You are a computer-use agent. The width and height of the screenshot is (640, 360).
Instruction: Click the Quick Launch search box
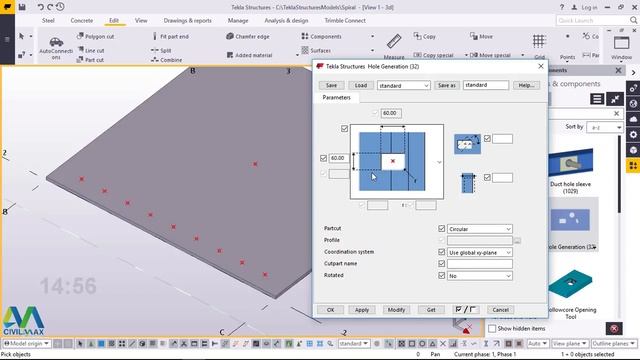coord(597,20)
